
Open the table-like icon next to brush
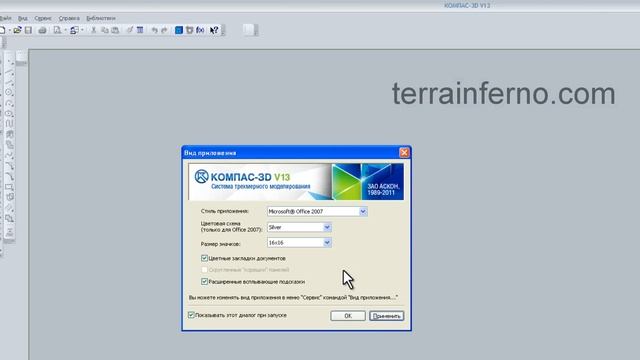tap(140, 30)
